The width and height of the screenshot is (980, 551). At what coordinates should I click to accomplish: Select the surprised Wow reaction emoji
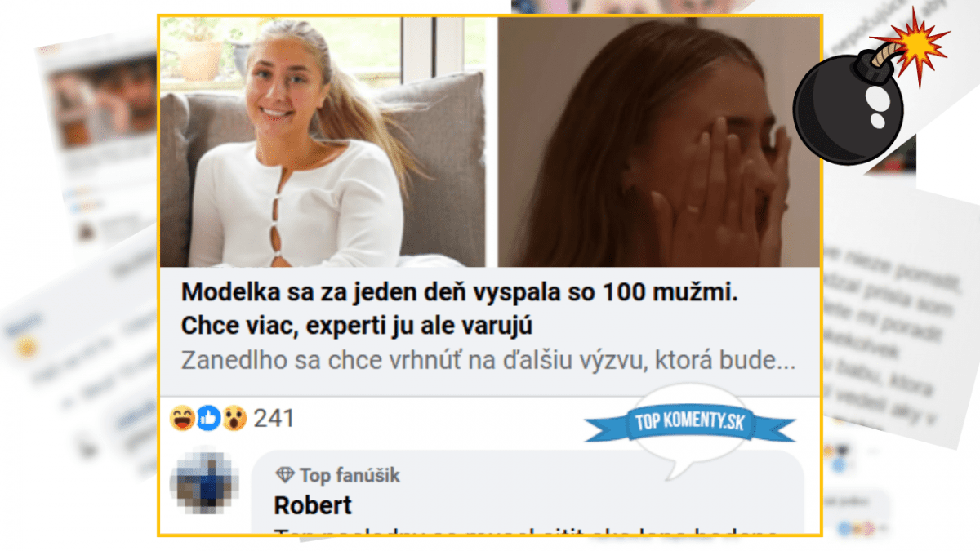tap(234, 418)
